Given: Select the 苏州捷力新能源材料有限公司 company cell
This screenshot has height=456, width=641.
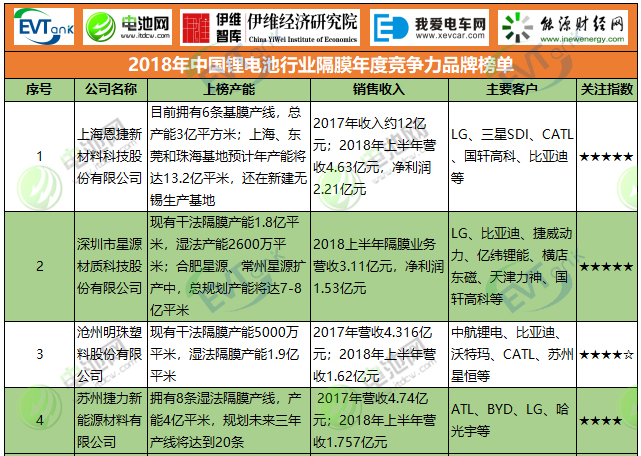Looking at the screenshot, I should pos(110,420).
